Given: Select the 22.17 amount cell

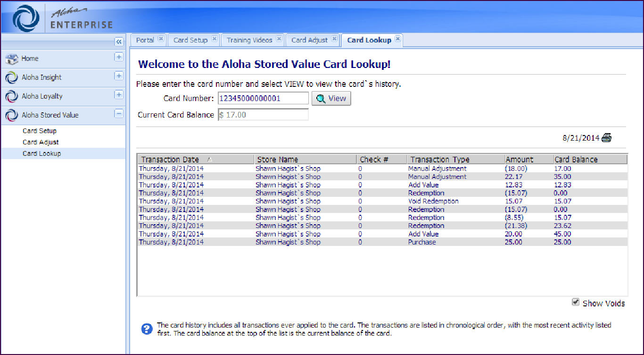Looking at the screenshot, I should click(513, 177).
